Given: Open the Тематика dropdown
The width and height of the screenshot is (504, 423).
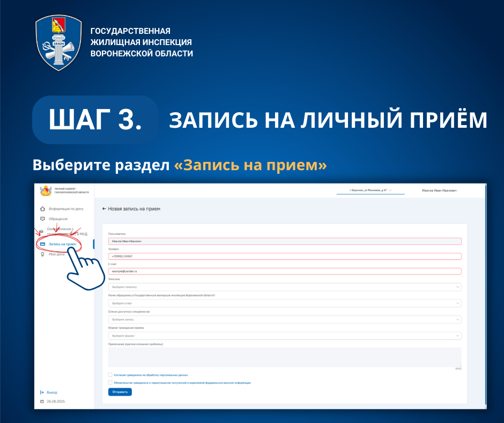Looking at the screenshot, I should pos(284,287).
